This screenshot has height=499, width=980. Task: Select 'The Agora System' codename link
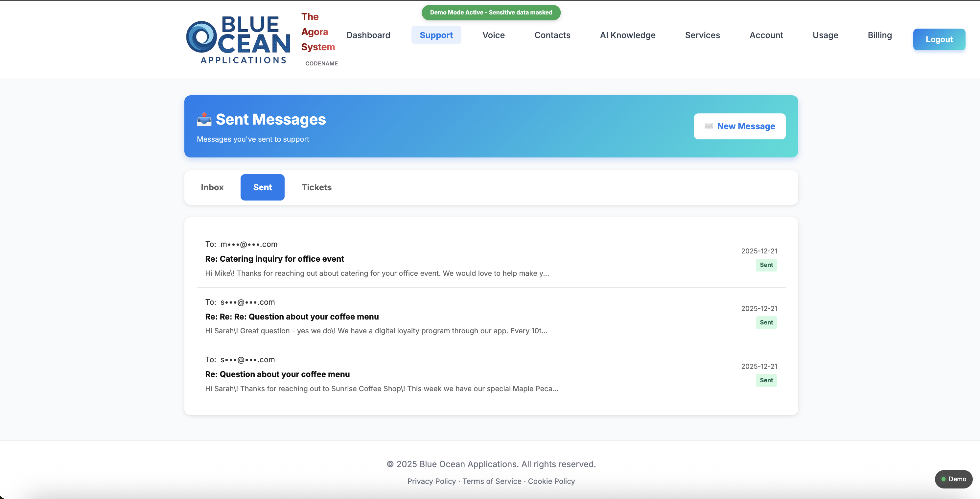pos(318,32)
